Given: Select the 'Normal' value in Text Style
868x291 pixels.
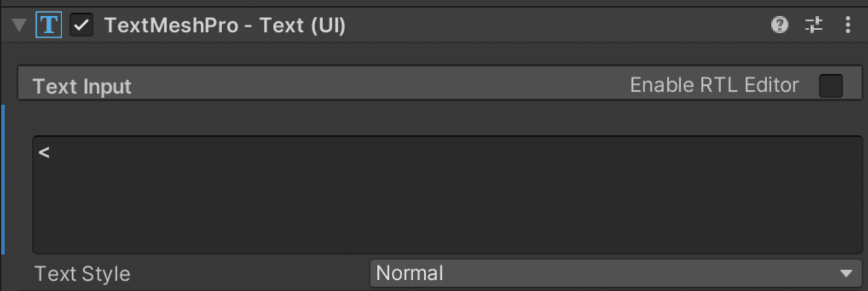Looking at the screenshot, I should [410, 273].
